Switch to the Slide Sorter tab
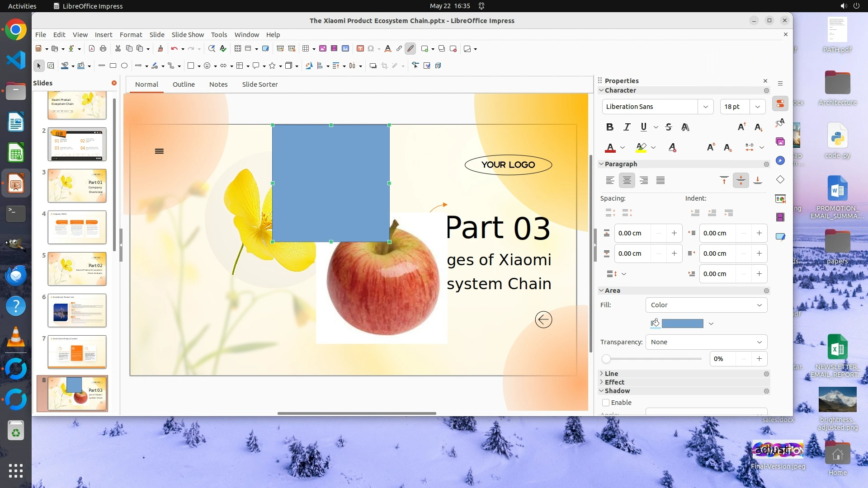The width and height of the screenshot is (868, 488). (259, 84)
